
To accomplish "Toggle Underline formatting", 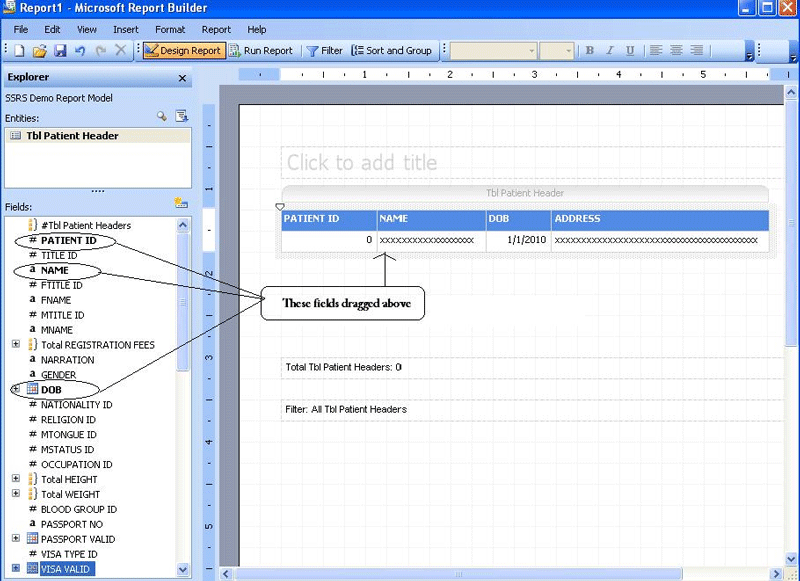I will click(630, 50).
